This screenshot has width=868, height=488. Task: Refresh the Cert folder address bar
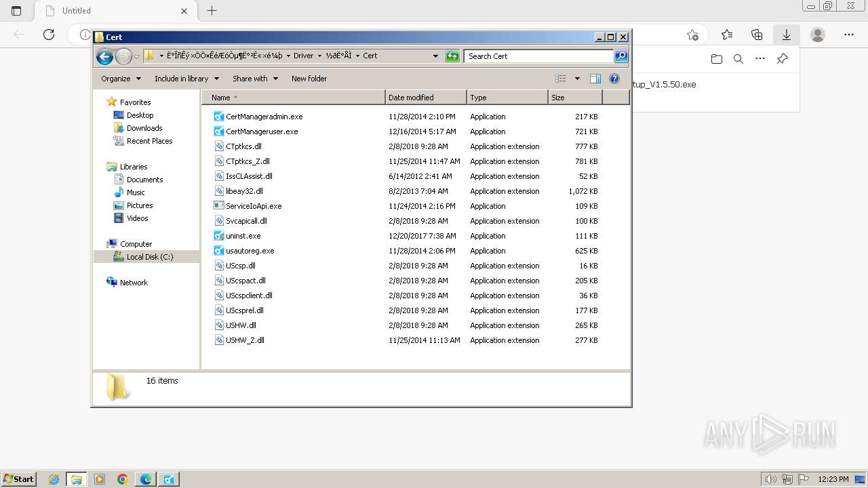[452, 56]
